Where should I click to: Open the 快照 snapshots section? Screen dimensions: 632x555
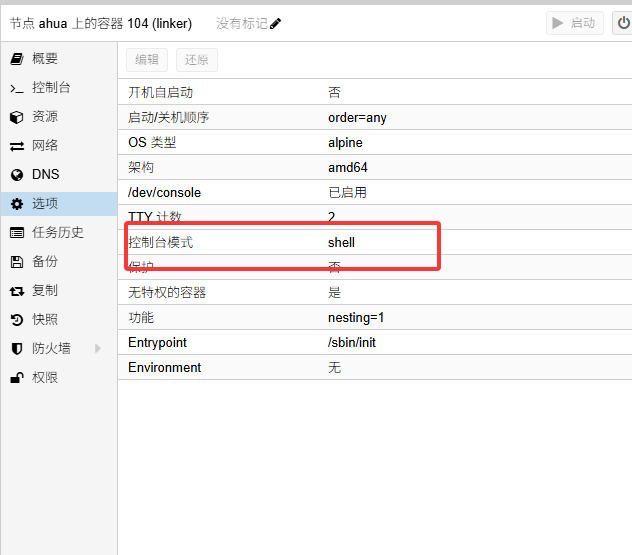[45, 319]
